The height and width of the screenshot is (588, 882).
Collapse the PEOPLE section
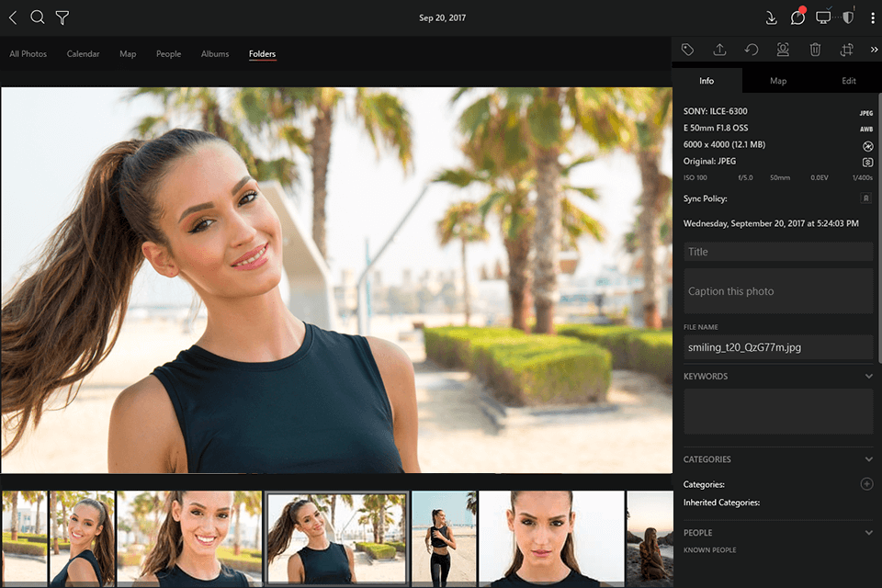point(868,533)
